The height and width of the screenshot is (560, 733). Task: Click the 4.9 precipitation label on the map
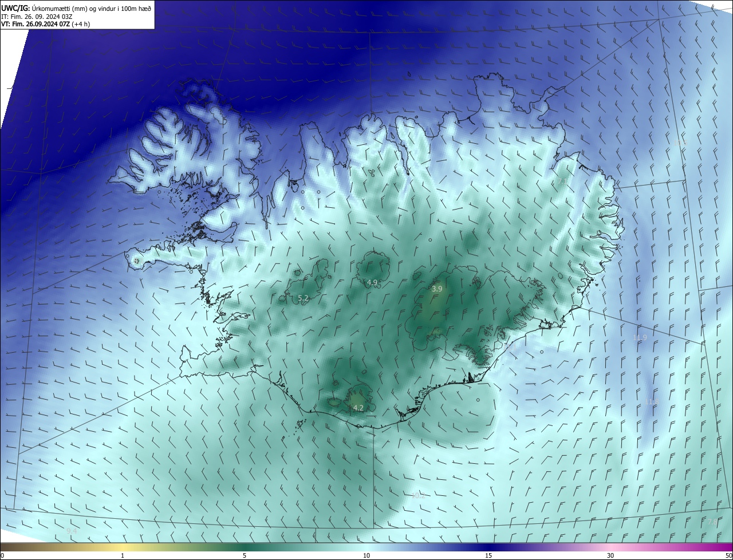[x=372, y=282]
